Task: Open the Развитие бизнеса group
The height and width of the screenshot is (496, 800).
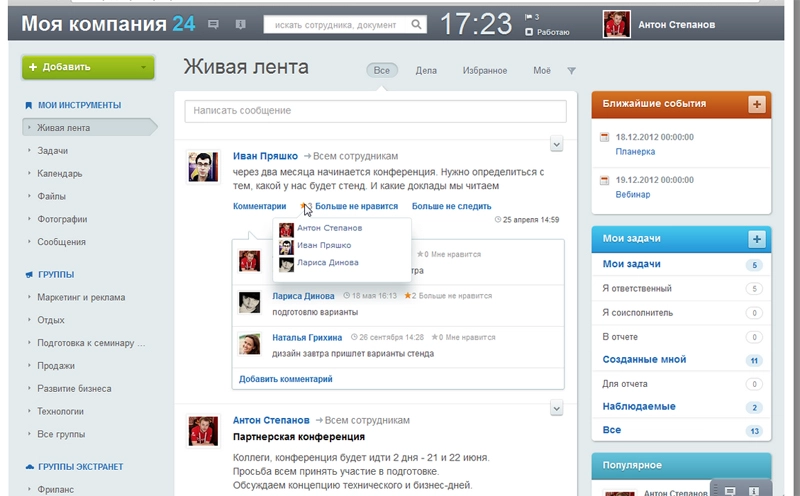Action: pyautogui.click(x=74, y=388)
